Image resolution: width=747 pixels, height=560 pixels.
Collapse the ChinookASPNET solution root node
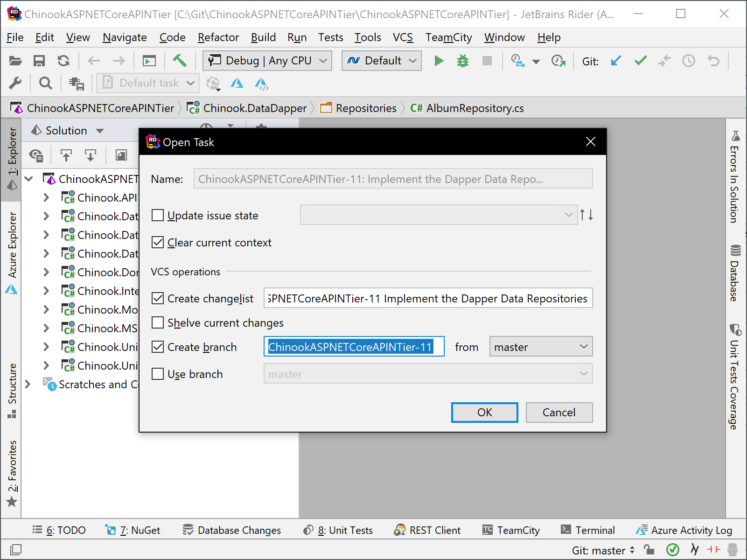28,179
